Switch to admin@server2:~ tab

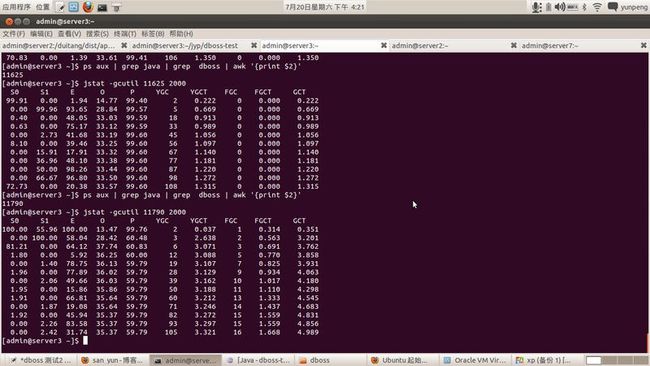(x=420, y=46)
